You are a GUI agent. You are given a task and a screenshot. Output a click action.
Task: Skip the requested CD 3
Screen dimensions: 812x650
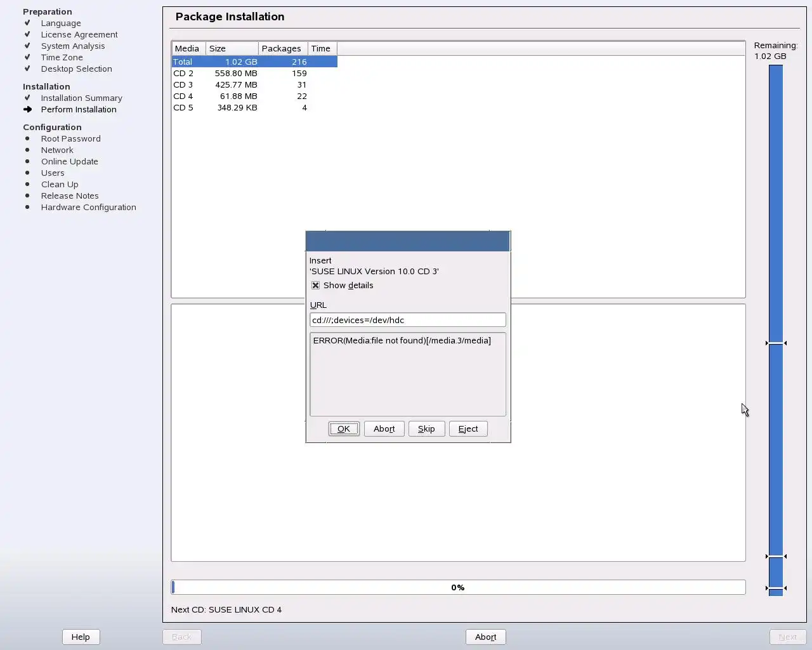[x=426, y=429]
